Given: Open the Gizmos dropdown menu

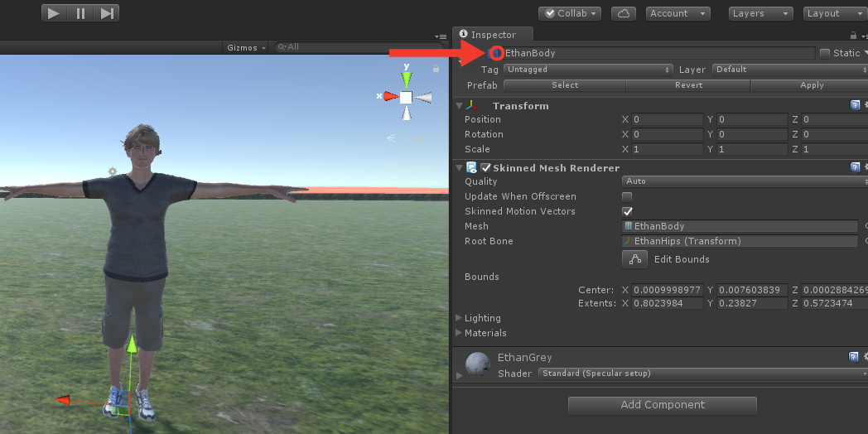Looking at the screenshot, I should pyautogui.click(x=246, y=47).
